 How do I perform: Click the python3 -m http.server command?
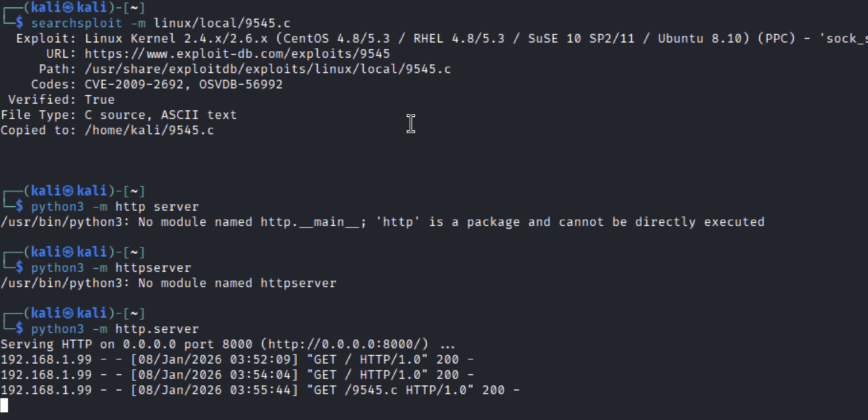(115, 329)
